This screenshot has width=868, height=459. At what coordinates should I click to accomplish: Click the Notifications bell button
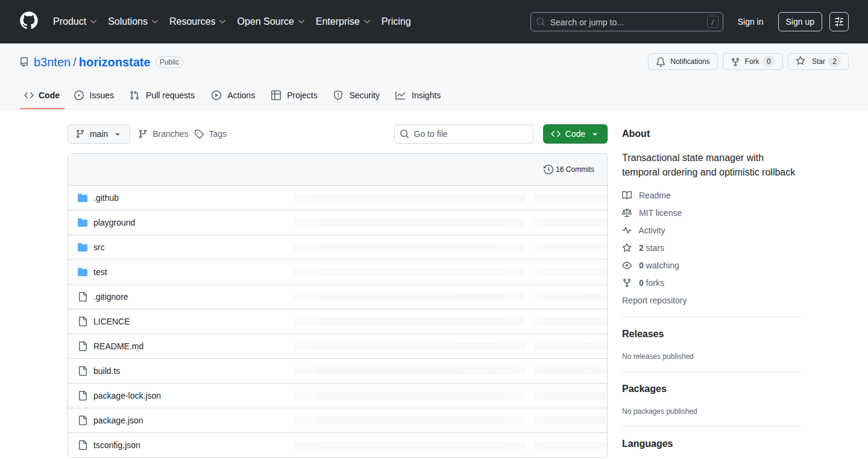point(683,62)
